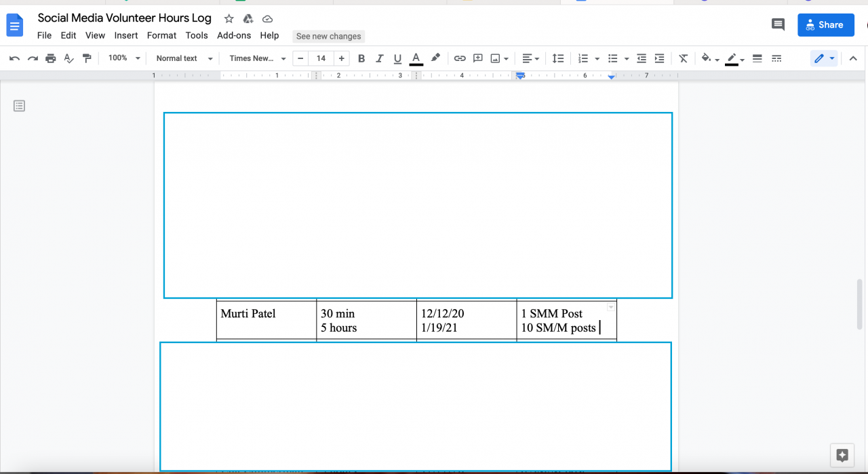Expand the bulleted list style arrow
The width and height of the screenshot is (868, 474).
tap(626, 59)
